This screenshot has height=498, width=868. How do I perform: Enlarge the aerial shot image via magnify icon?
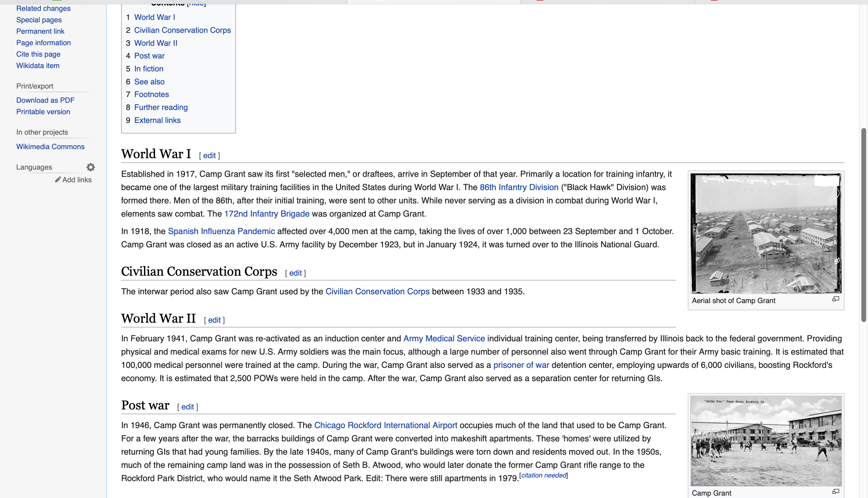pos(835,299)
